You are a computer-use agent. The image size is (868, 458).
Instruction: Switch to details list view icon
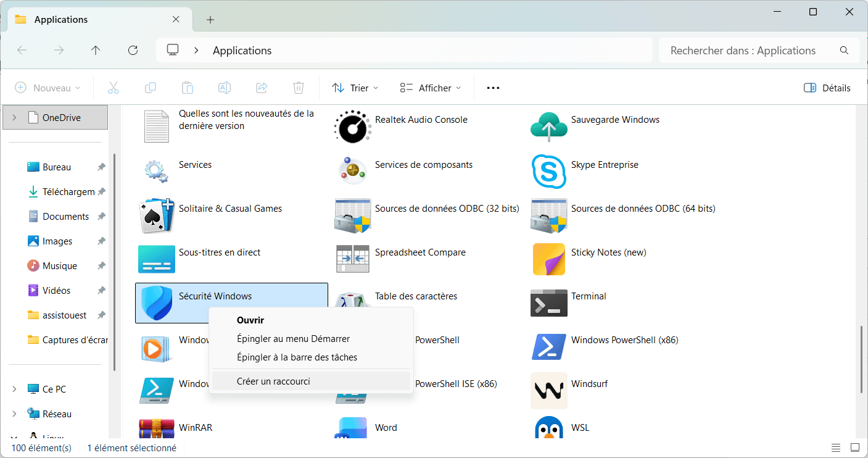pyautogui.click(x=836, y=448)
